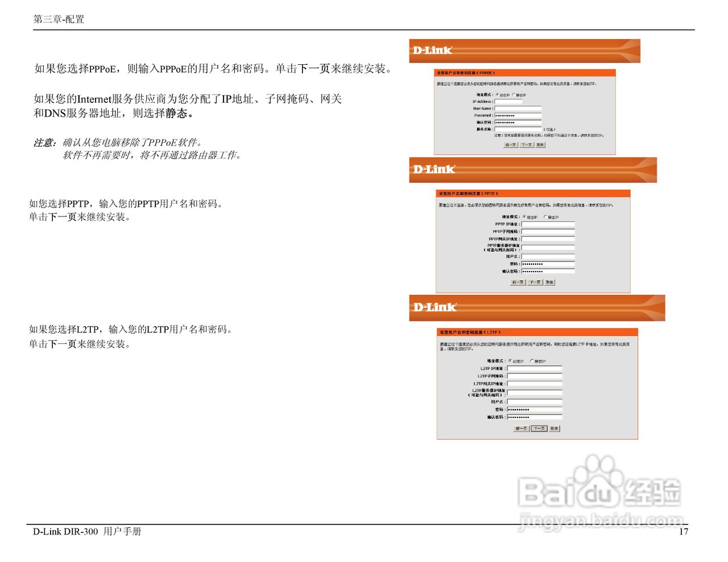Click the 用户名 field in L2TP form
This screenshot has width=728, height=562.
(535, 402)
